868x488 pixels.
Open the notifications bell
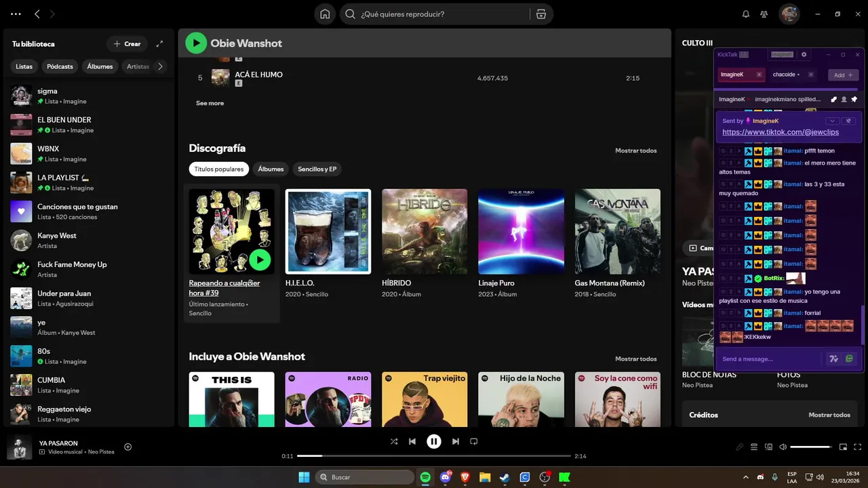click(x=746, y=14)
